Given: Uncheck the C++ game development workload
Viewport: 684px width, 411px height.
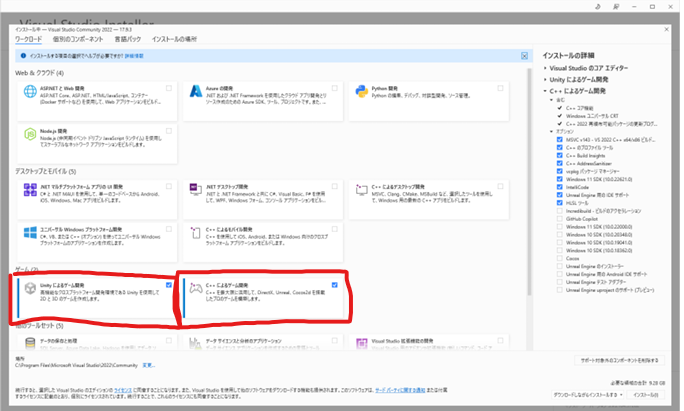Looking at the screenshot, I should pyautogui.click(x=335, y=285).
